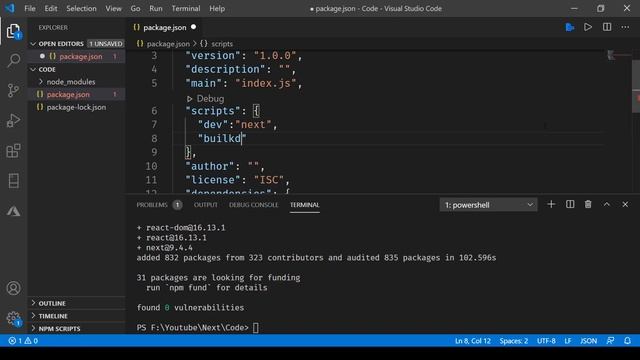
Task: Open the Go menu
Action: 135,8
